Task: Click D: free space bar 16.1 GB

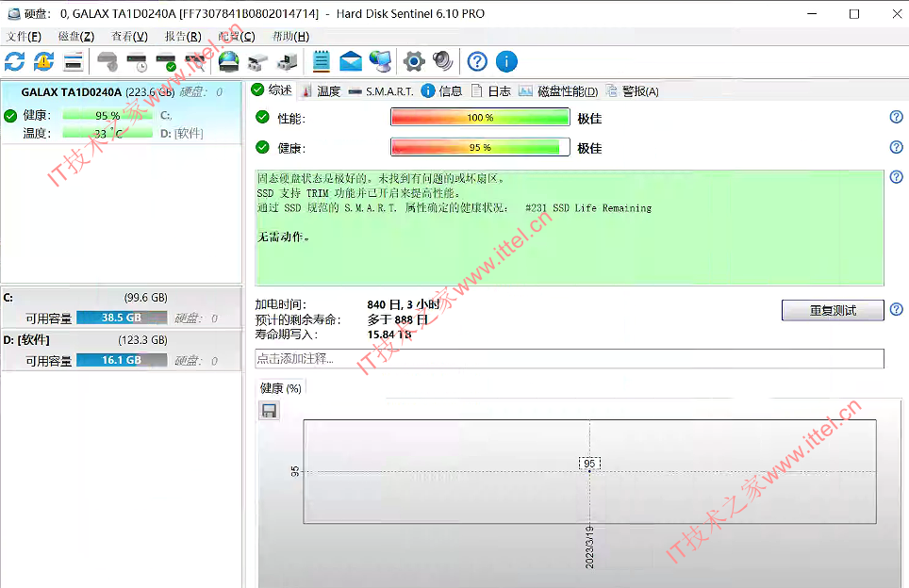Action: [122, 360]
